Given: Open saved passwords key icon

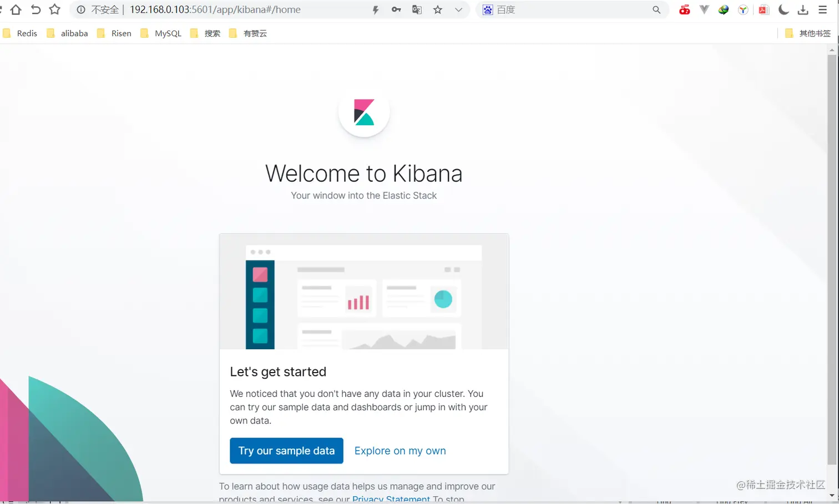Looking at the screenshot, I should point(396,10).
